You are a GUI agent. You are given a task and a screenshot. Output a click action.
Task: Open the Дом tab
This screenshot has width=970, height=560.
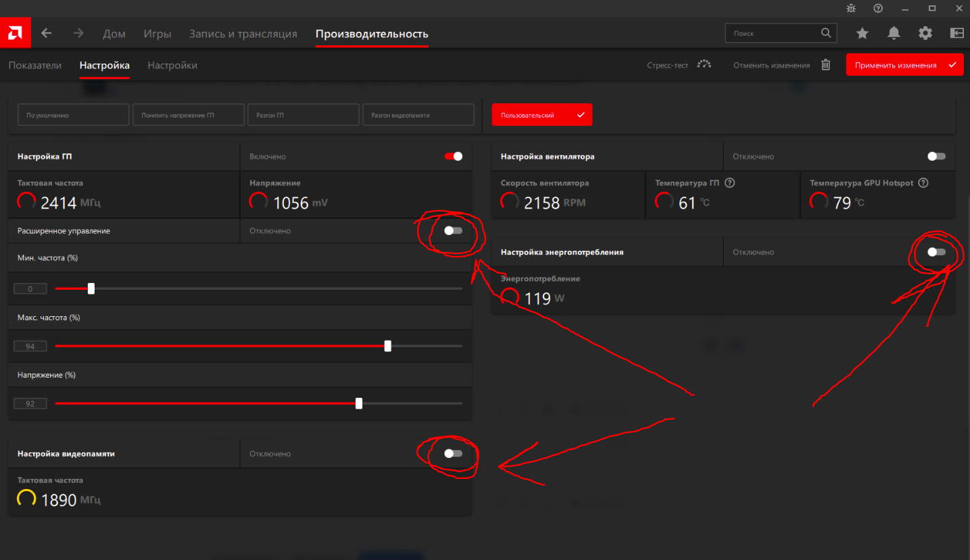click(x=114, y=34)
